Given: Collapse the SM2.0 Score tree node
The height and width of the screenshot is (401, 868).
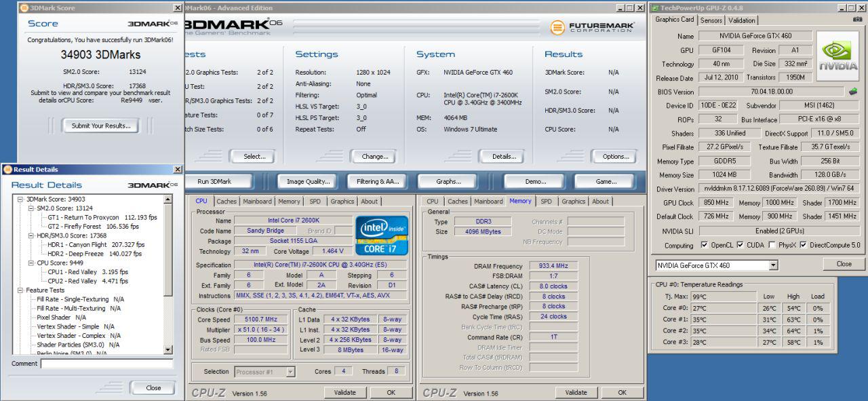Looking at the screenshot, I should 32,208.
